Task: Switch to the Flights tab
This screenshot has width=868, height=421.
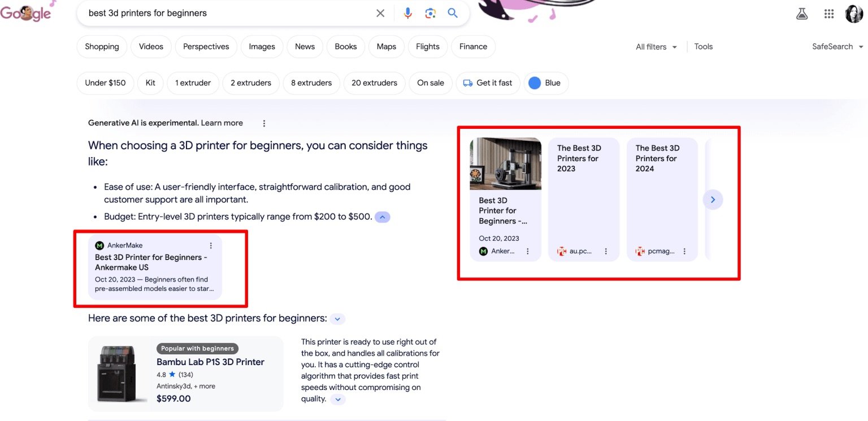Action: pos(428,47)
